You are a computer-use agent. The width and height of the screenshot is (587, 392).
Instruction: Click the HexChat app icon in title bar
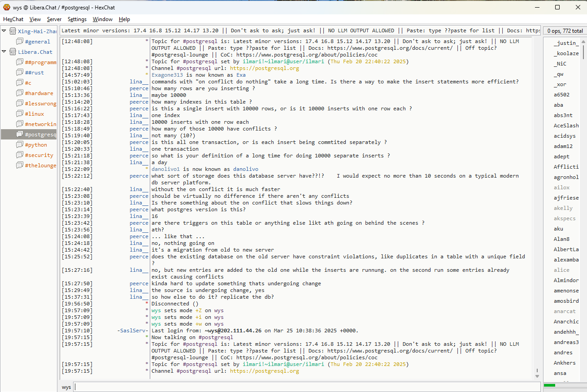[6, 7]
